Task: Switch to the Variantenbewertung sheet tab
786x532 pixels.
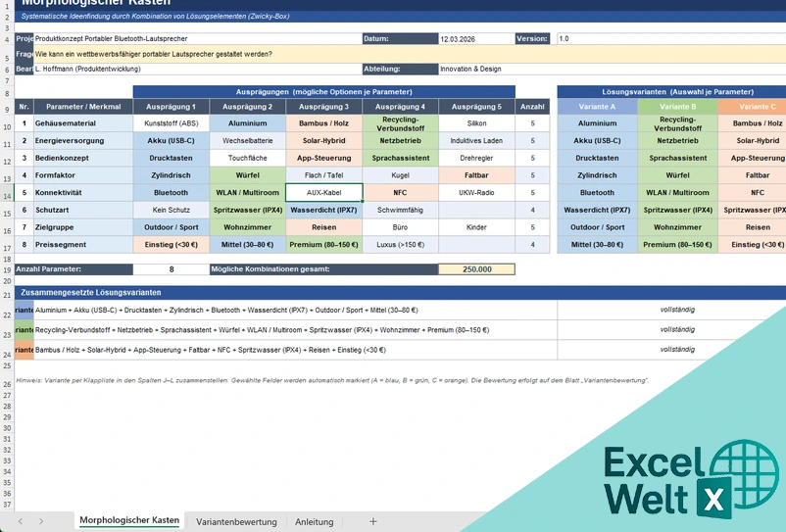Action: click(236, 521)
